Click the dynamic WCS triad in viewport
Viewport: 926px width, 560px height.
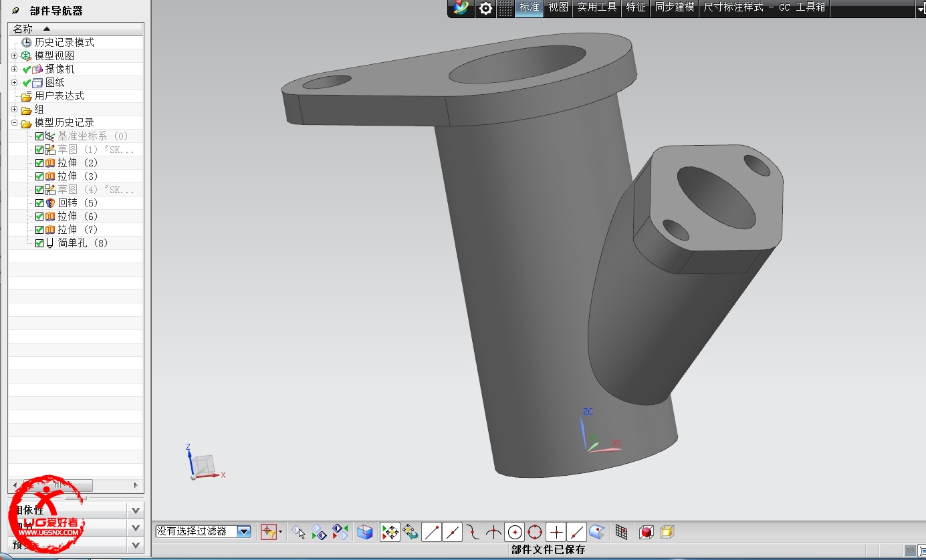click(599, 431)
